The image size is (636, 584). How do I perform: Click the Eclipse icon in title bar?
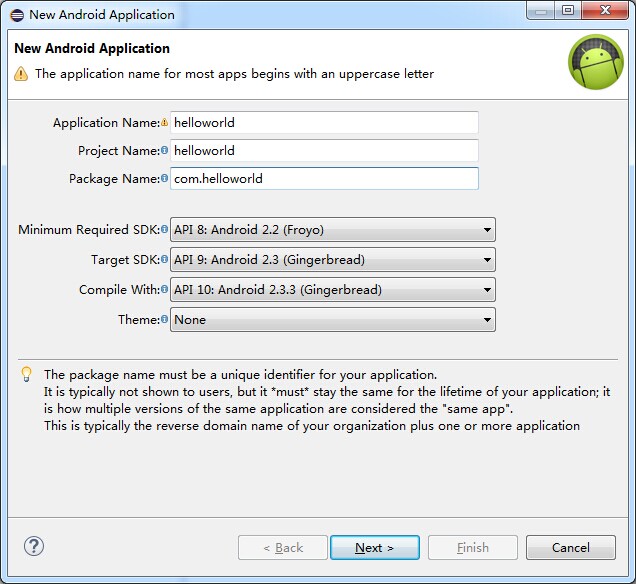point(17,15)
